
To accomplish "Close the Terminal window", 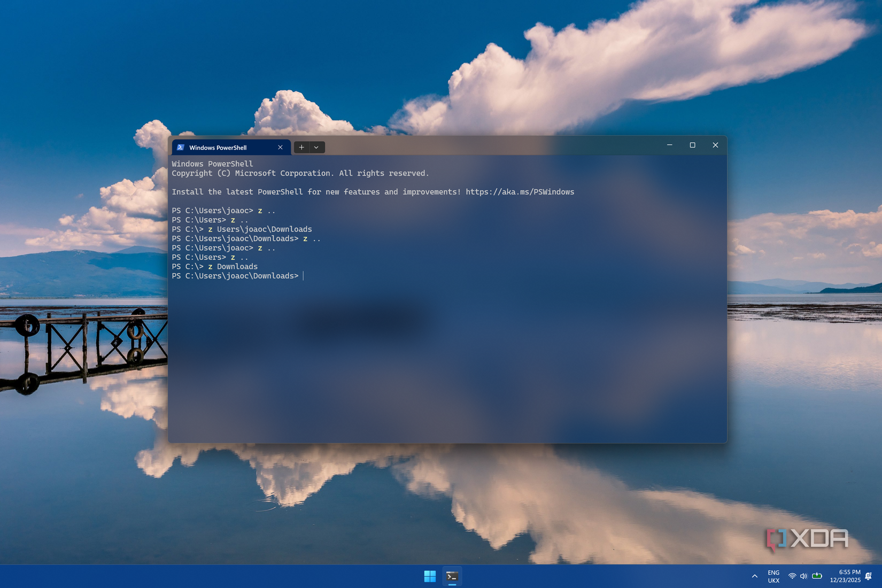I will (x=715, y=145).
